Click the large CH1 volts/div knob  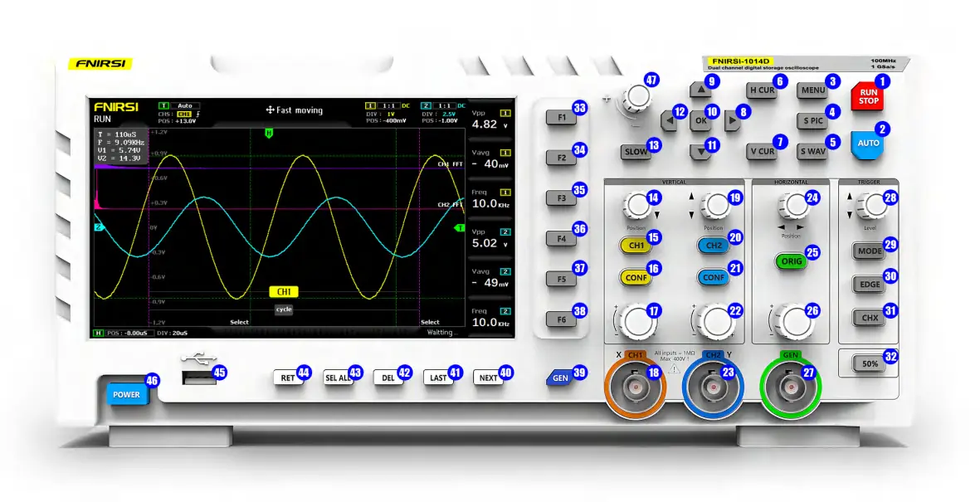(x=636, y=322)
